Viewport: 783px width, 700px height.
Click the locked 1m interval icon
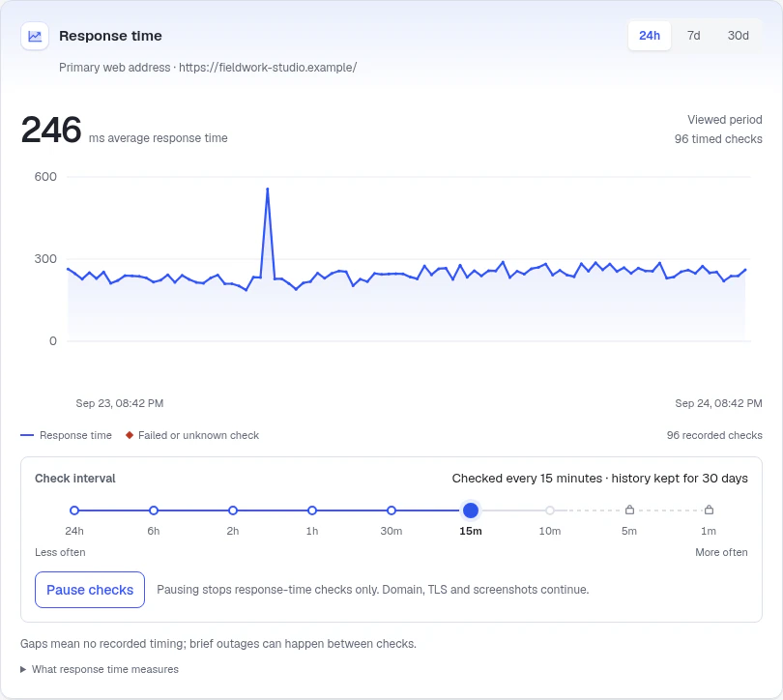(x=709, y=510)
